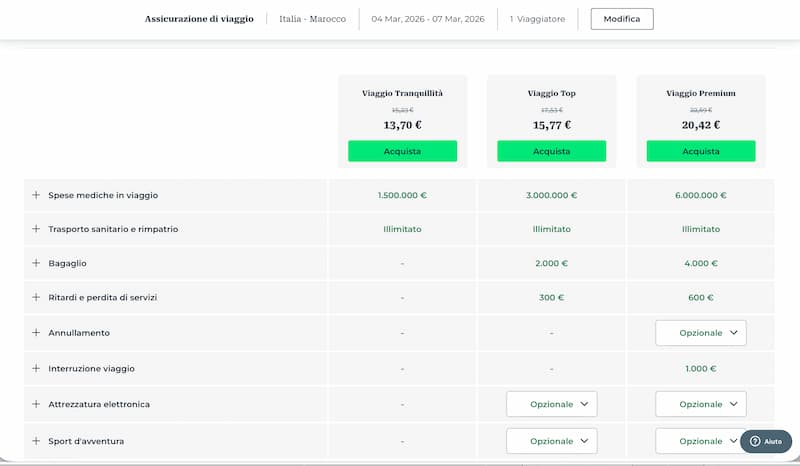Open Annullamento dropdown for Viaggio Premium

point(700,333)
